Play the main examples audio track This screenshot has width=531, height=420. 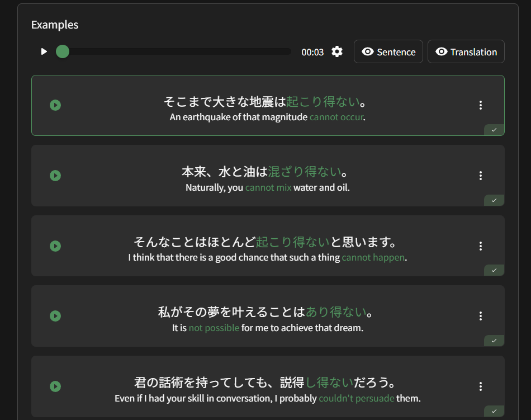pyautogui.click(x=44, y=52)
